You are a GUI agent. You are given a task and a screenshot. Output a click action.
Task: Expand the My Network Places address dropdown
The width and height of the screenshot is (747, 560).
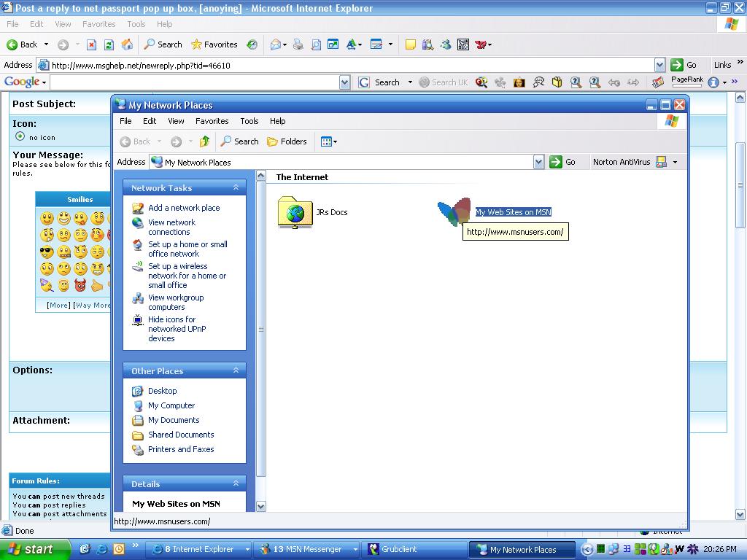(538, 162)
